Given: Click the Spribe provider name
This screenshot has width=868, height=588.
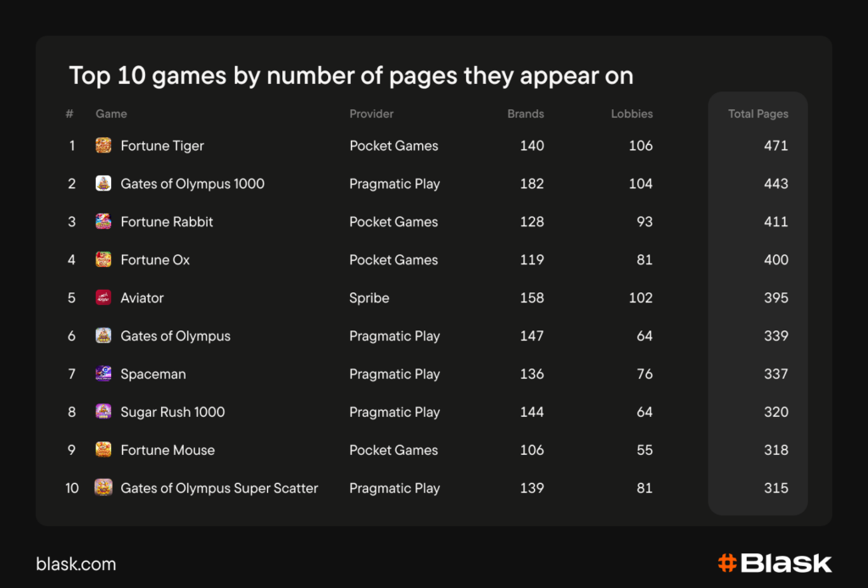Looking at the screenshot, I should [370, 298].
